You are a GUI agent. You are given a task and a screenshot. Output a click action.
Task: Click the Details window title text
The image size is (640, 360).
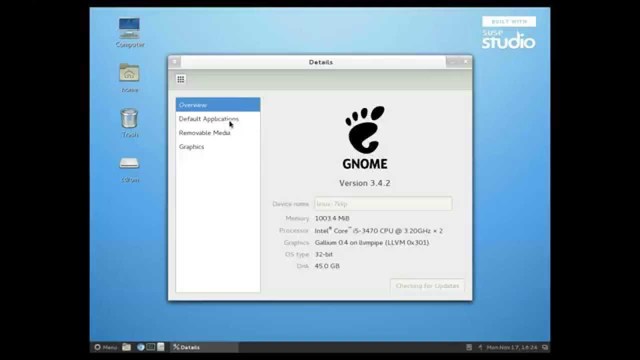tap(321, 62)
